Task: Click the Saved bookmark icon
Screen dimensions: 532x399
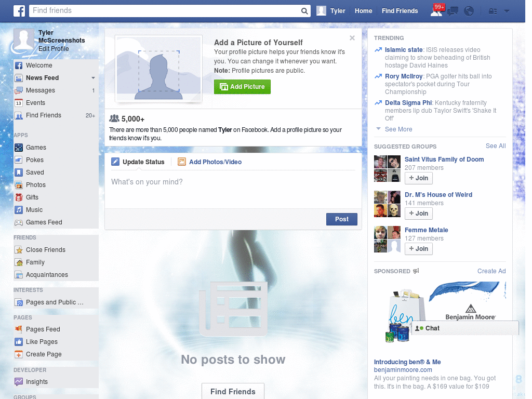Action: point(19,172)
